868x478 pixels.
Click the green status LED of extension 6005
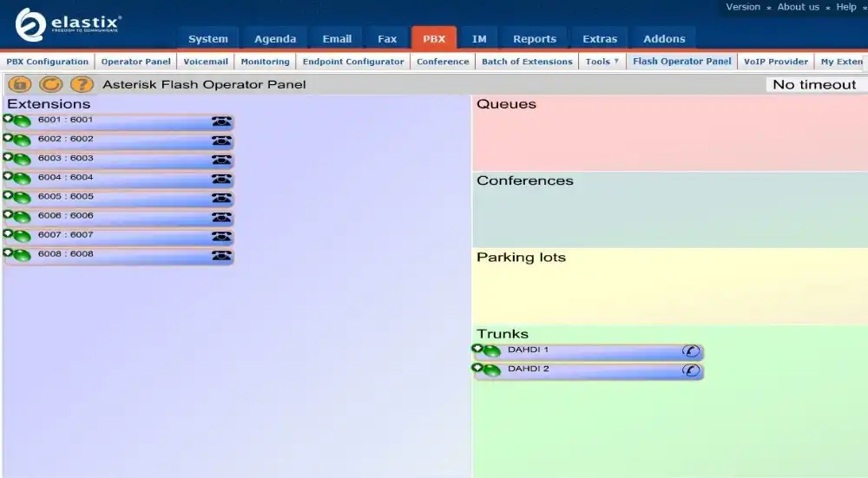coord(23,199)
